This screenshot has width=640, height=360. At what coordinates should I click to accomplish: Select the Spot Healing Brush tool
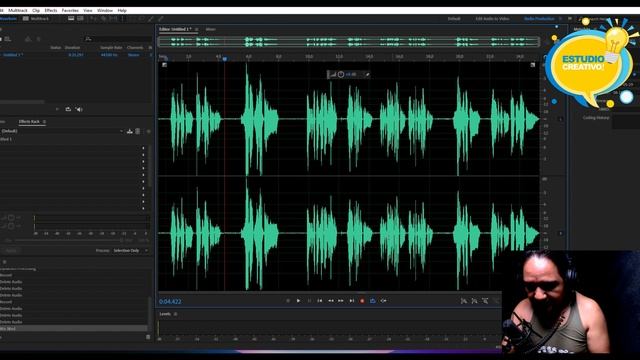pyautogui.click(x=160, y=18)
